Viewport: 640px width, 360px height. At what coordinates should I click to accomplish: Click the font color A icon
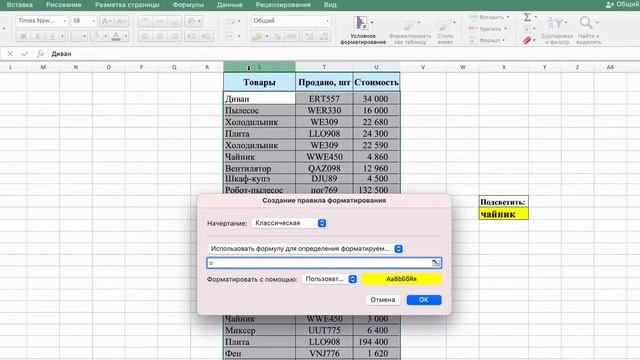tap(116, 36)
